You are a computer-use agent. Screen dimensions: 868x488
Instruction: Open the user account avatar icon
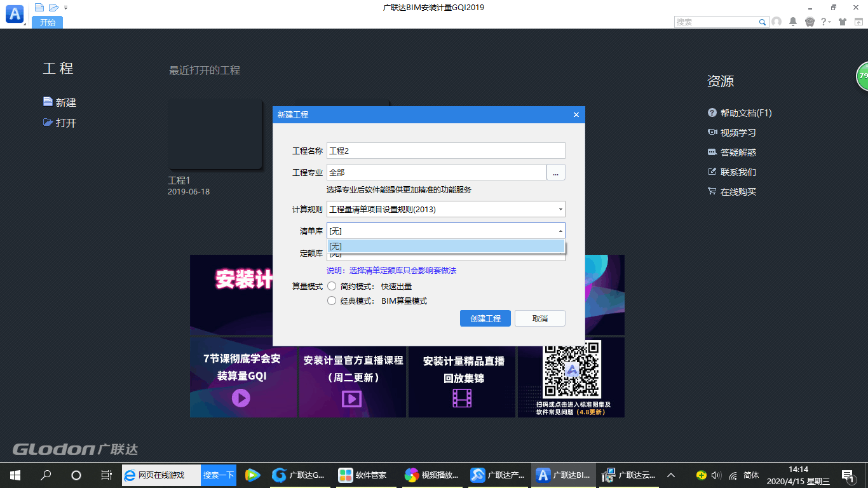click(x=776, y=22)
